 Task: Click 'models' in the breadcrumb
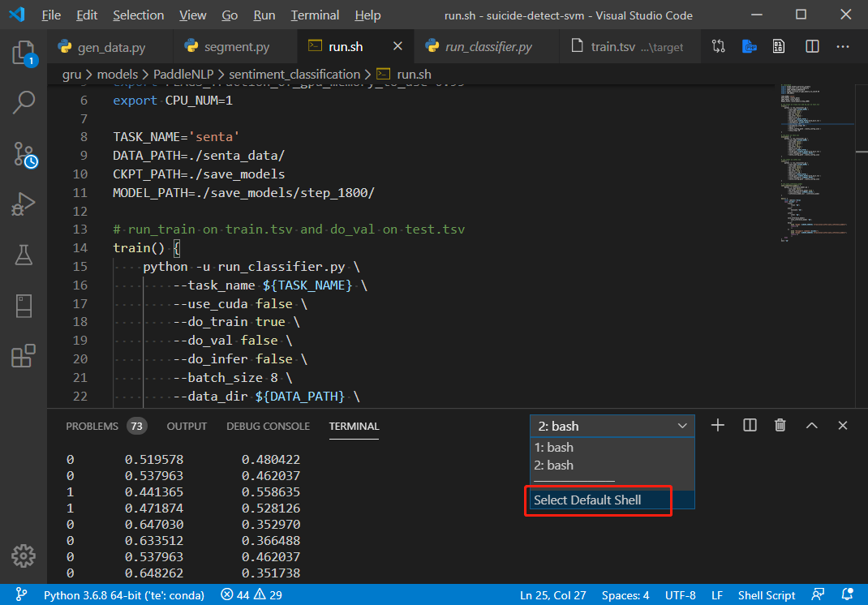point(118,74)
